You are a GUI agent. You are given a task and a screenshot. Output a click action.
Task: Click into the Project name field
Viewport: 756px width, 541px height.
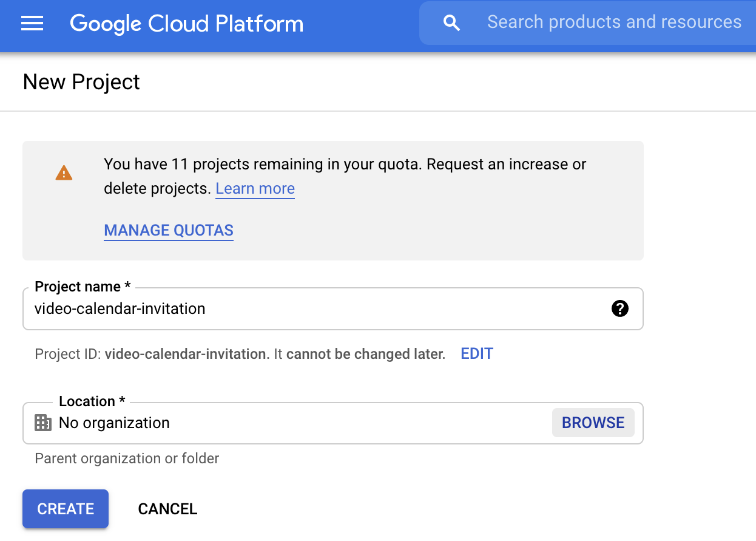pos(332,308)
